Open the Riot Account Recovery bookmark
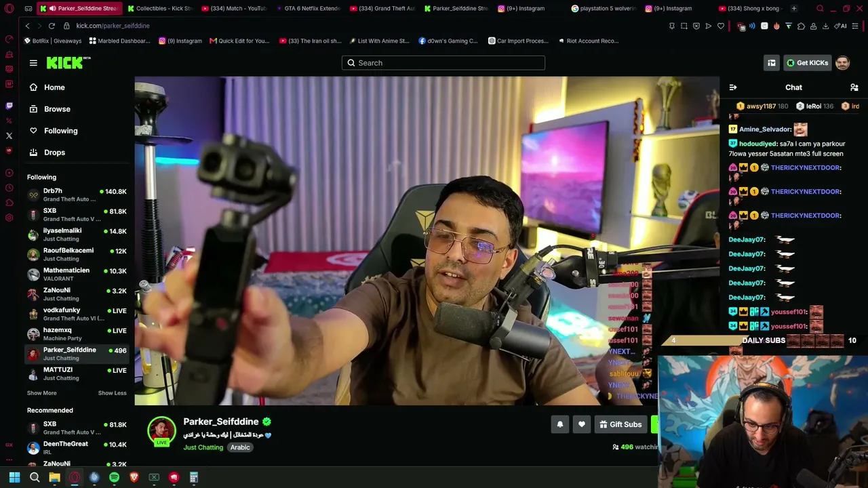This screenshot has width=868, height=488. pos(588,41)
